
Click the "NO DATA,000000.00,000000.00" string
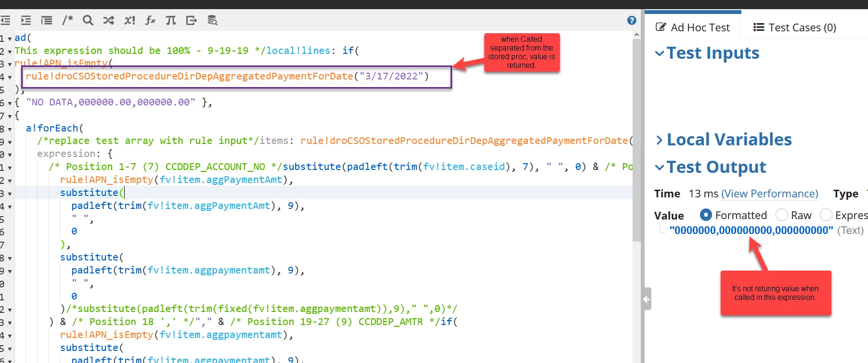pyautogui.click(x=111, y=103)
